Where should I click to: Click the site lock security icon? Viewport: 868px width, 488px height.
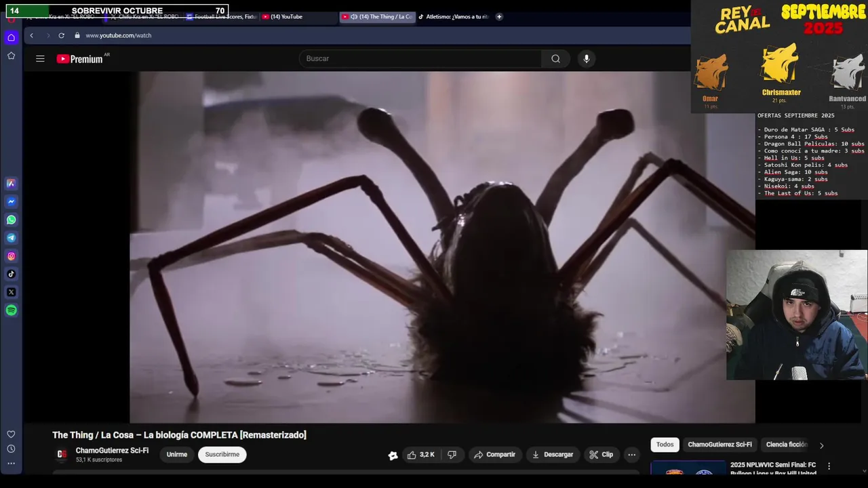(77, 35)
